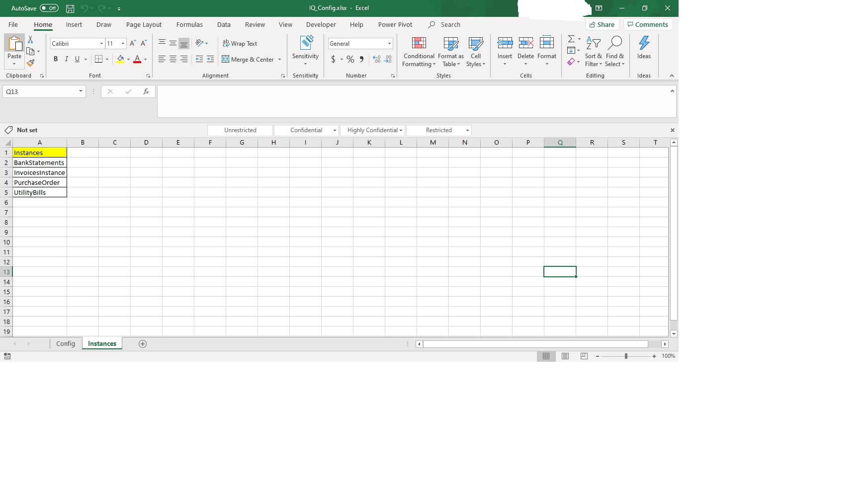The height and width of the screenshot is (488, 868).
Task: Click the Ideas lightning icon
Action: click(644, 44)
